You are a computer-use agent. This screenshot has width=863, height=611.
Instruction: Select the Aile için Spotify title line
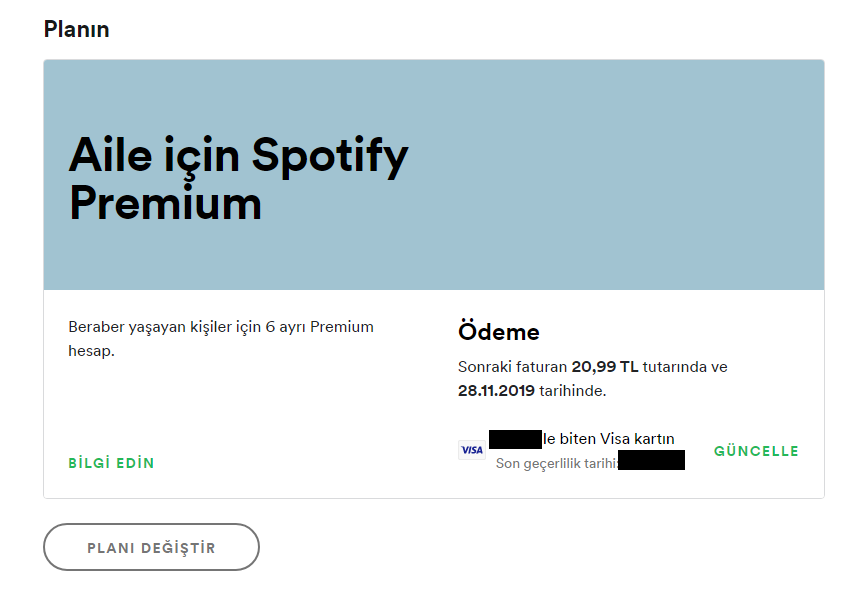pyautogui.click(x=238, y=155)
